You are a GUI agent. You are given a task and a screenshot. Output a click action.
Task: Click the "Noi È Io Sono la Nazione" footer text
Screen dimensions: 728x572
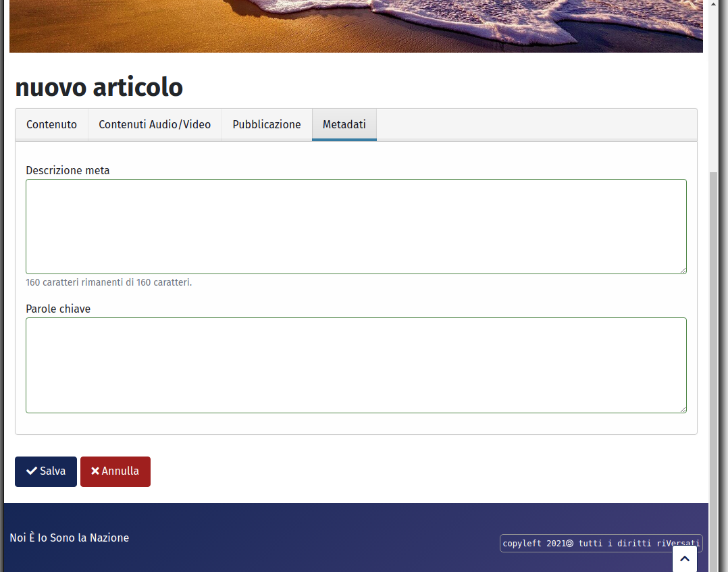coord(69,538)
